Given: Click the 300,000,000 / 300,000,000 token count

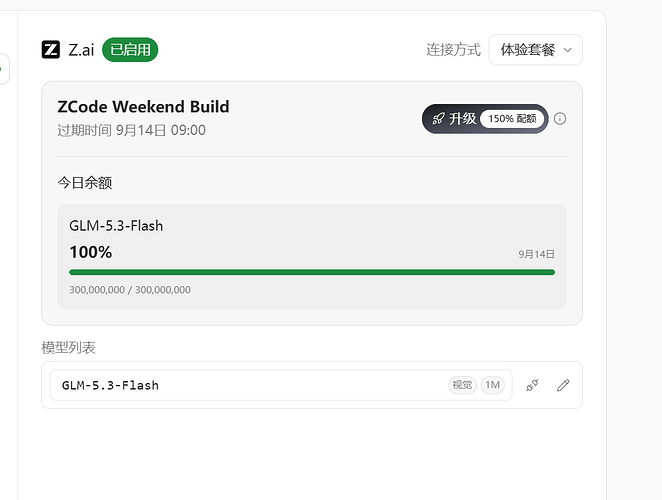Looking at the screenshot, I should point(130,290).
